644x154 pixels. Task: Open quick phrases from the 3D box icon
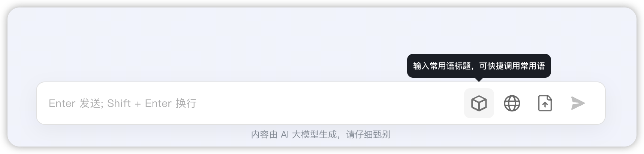point(479,103)
